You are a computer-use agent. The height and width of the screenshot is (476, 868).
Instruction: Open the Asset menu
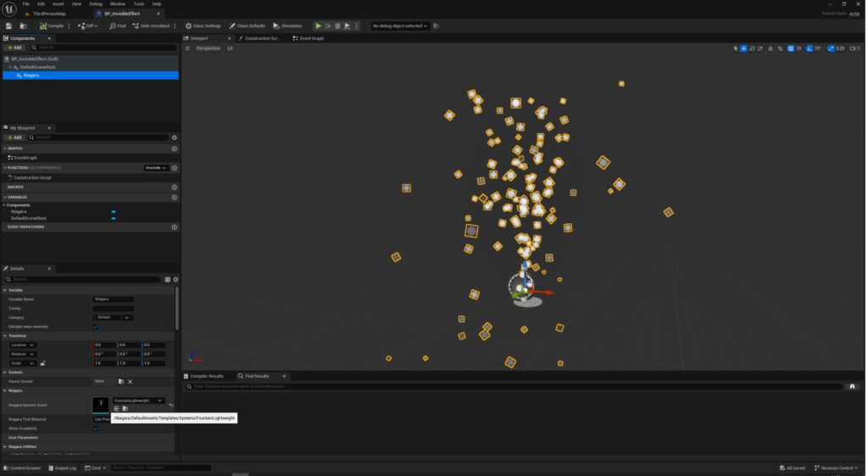pos(58,4)
